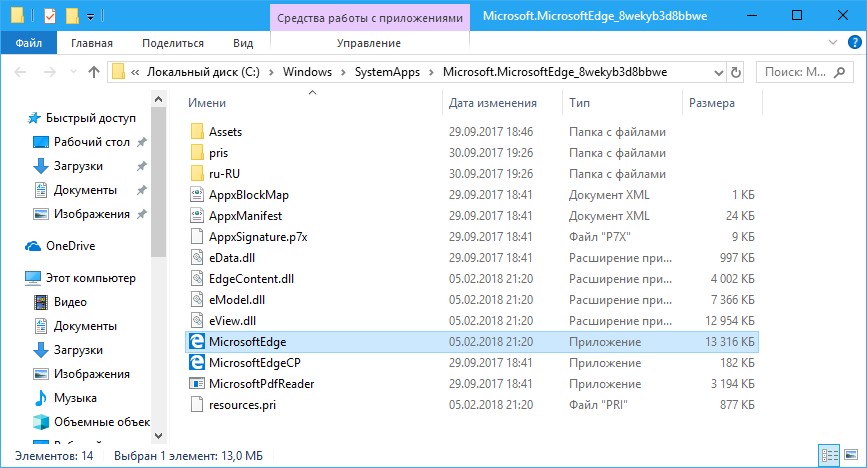Click the search magnifier icon
This screenshot has height=468, width=867.
(839, 72)
